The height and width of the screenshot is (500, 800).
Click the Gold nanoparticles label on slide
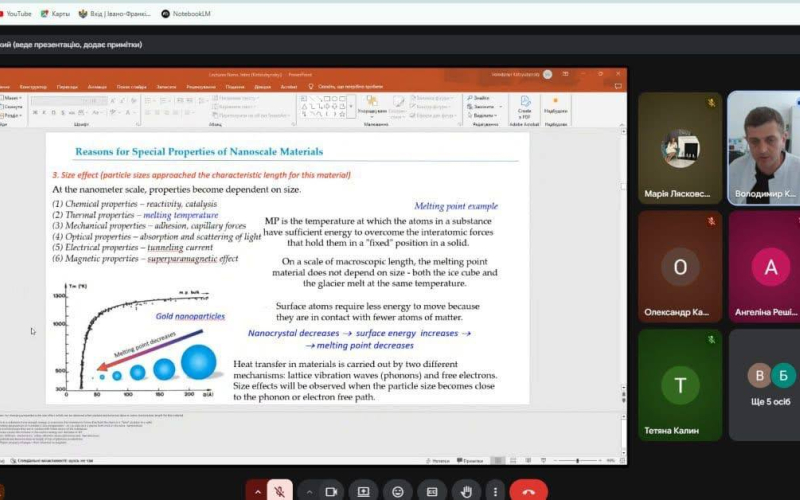tap(190, 316)
